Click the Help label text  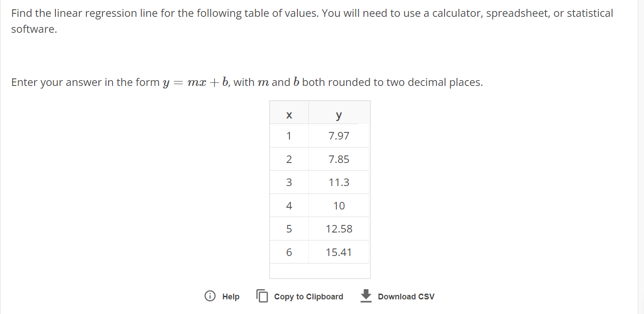tap(230, 296)
